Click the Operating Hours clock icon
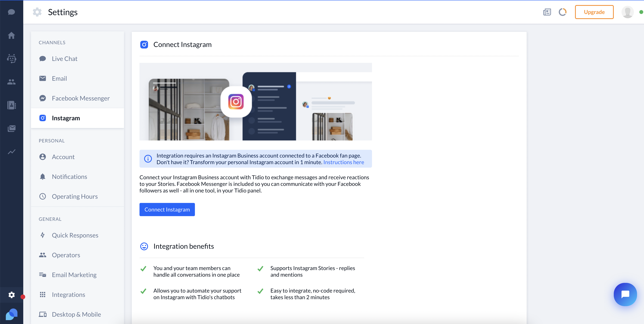Image resolution: width=644 pixels, height=324 pixels. [x=42, y=196]
